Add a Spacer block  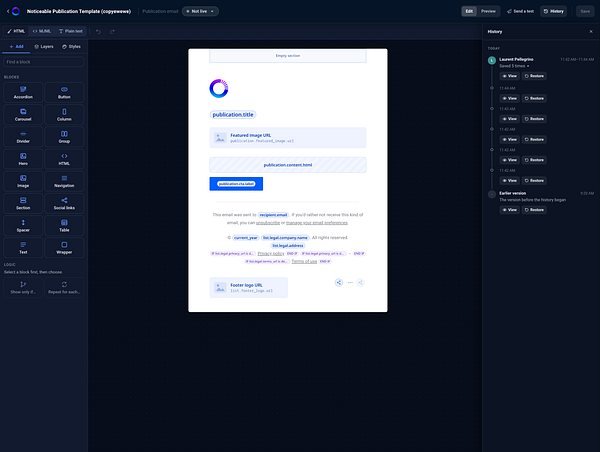tap(23, 226)
